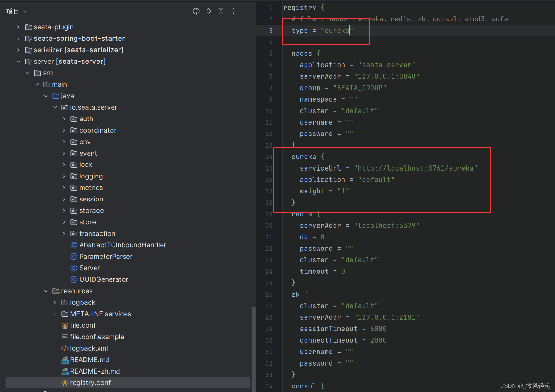Click the weight = "1" line
This screenshot has width=555, height=392.
324,191
